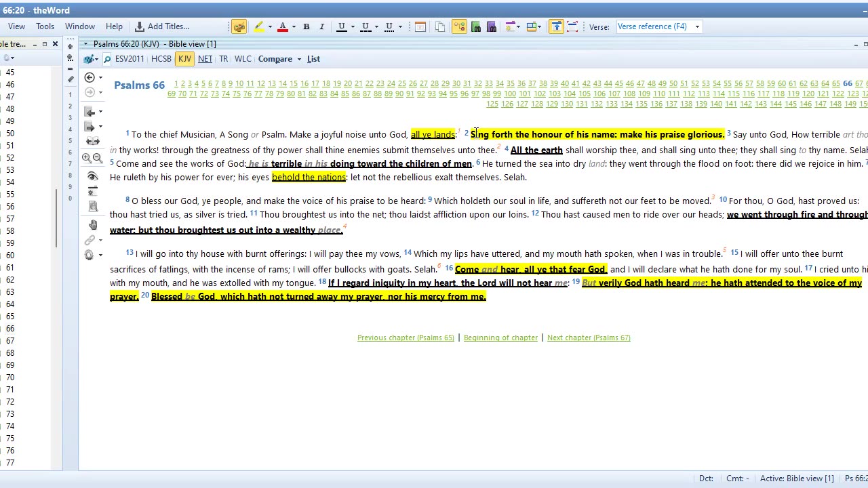Open the Verse reference combo box

(697, 26)
